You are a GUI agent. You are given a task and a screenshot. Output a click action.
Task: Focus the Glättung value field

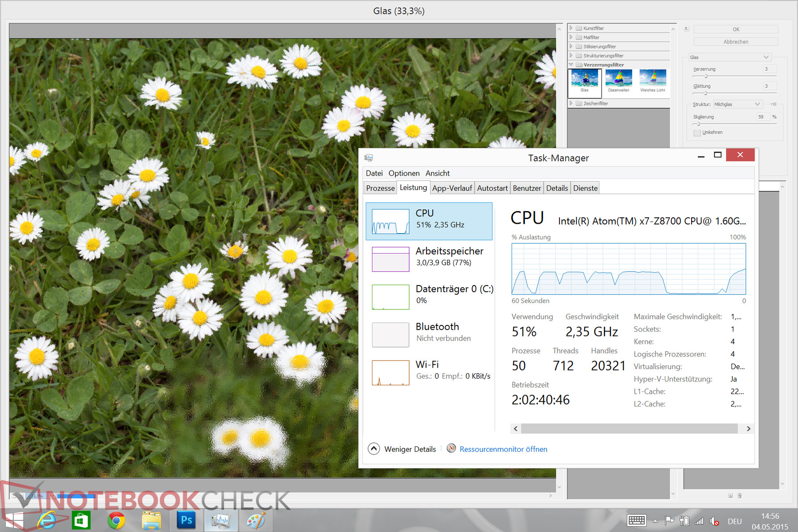[x=770, y=86]
